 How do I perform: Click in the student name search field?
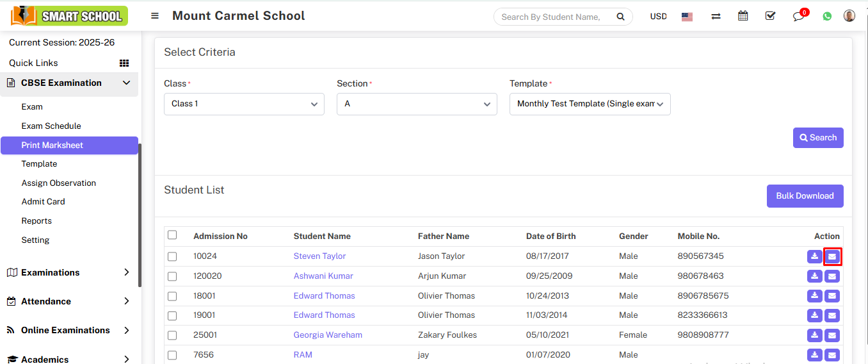[x=551, y=17]
